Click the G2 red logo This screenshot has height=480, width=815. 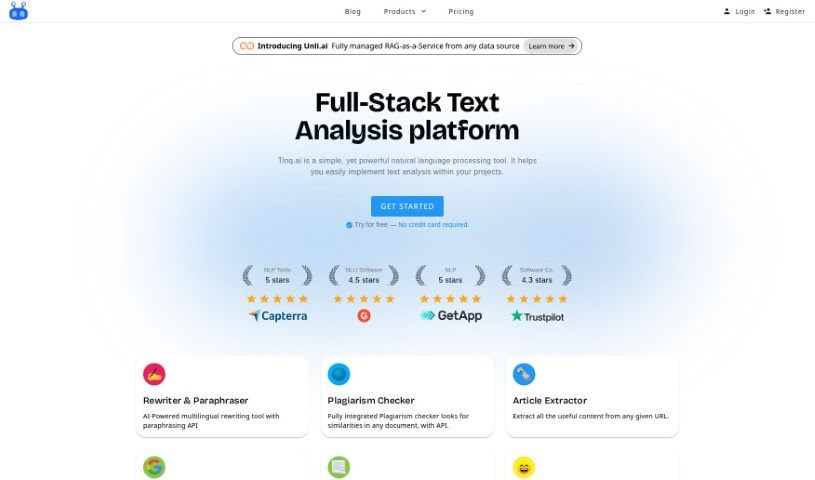(364, 316)
